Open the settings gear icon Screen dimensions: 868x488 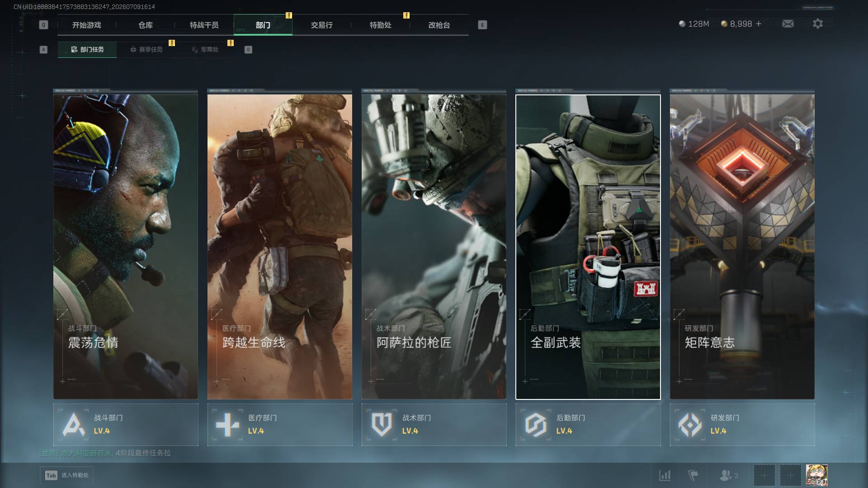[x=817, y=23]
